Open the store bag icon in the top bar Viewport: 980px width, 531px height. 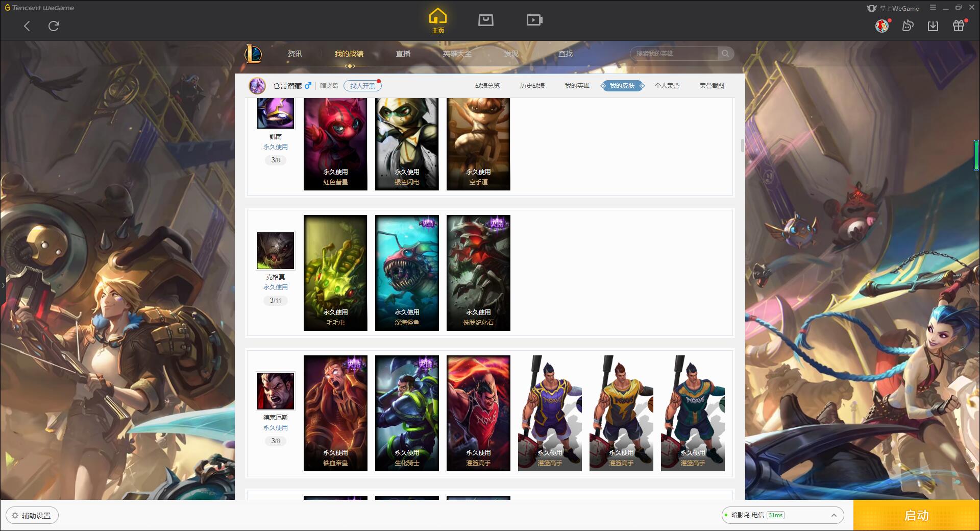[486, 20]
